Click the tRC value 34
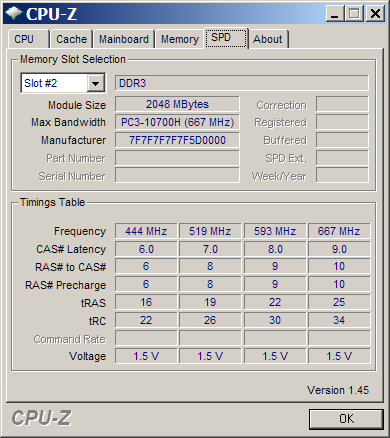The width and height of the screenshot is (390, 438). [339, 320]
